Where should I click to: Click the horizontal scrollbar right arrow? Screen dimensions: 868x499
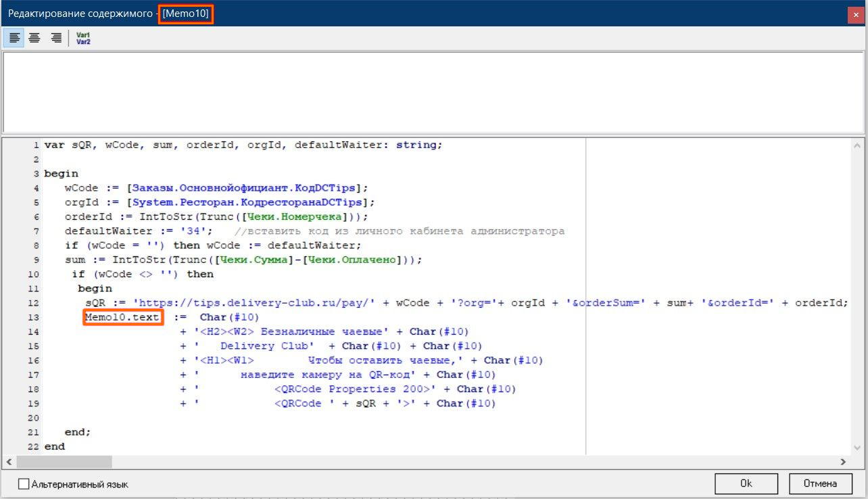point(843,462)
